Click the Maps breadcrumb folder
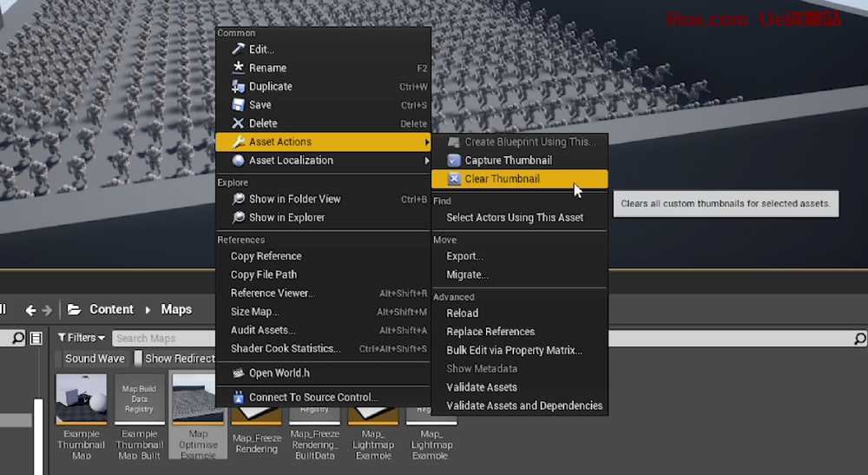This screenshot has width=868, height=475. pos(176,310)
